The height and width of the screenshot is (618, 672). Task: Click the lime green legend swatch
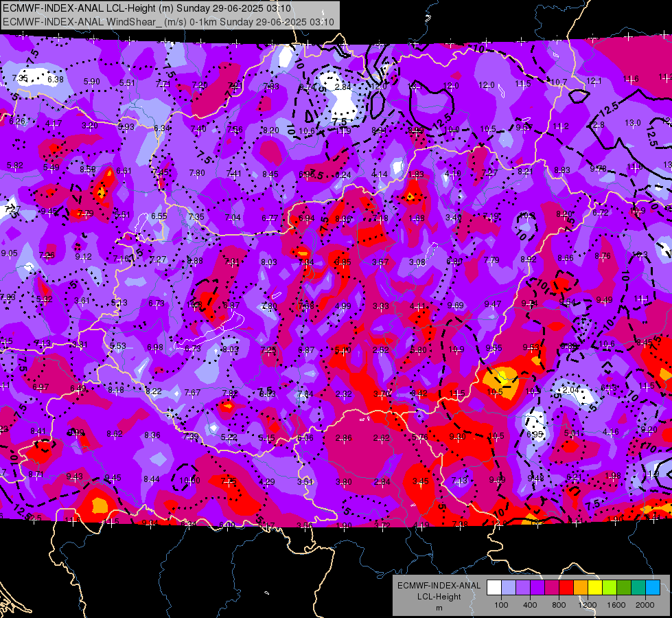pos(610,588)
